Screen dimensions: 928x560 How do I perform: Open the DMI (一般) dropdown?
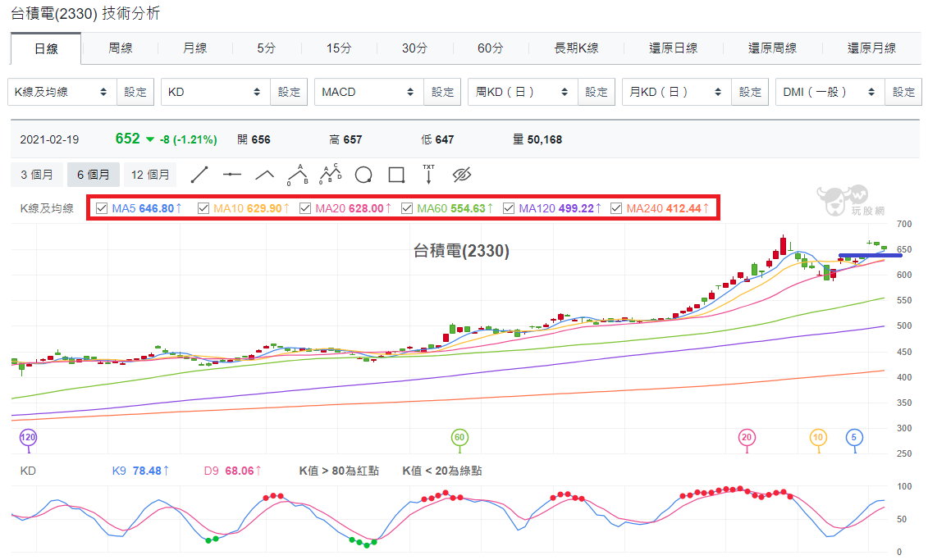pyautogui.click(x=830, y=92)
